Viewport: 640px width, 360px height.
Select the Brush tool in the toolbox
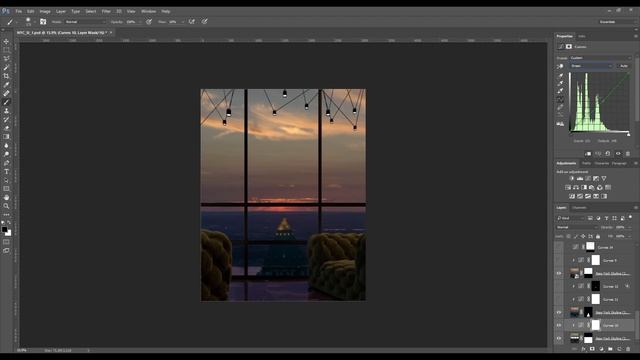[x=6, y=102]
